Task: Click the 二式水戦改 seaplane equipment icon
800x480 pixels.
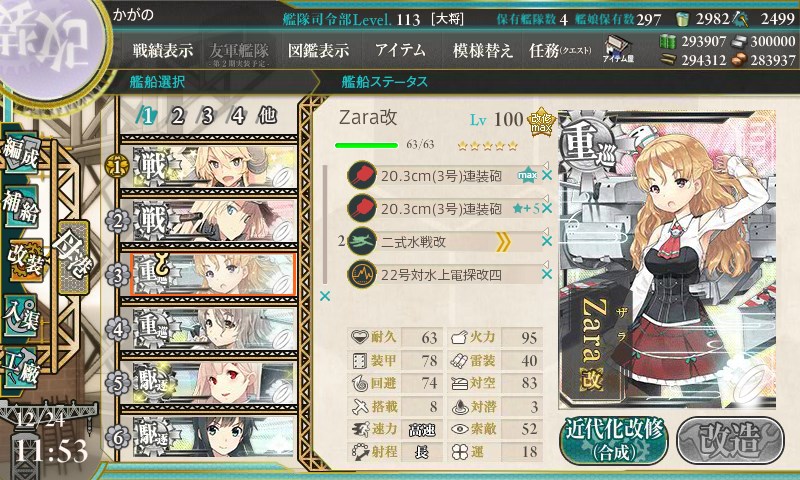Action: pyautogui.click(x=362, y=241)
